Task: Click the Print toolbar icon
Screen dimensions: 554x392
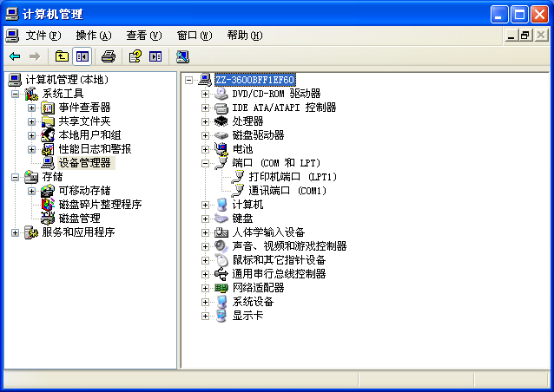Action: coord(109,56)
